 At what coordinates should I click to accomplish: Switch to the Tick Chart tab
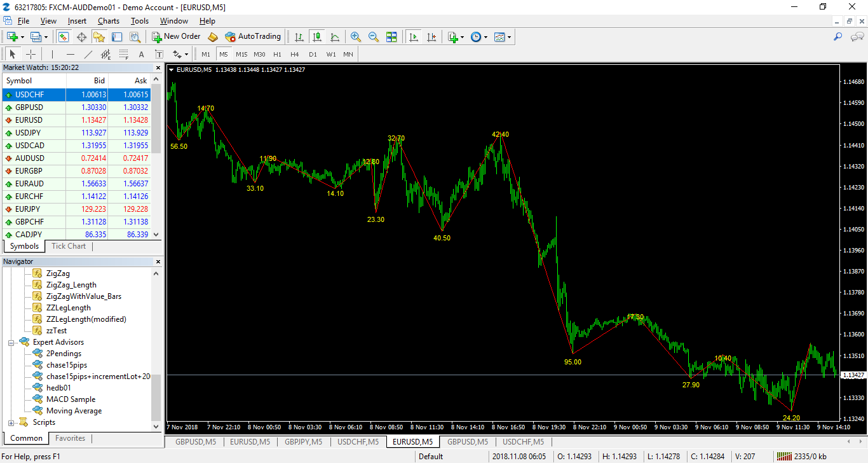tap(69, 246)
